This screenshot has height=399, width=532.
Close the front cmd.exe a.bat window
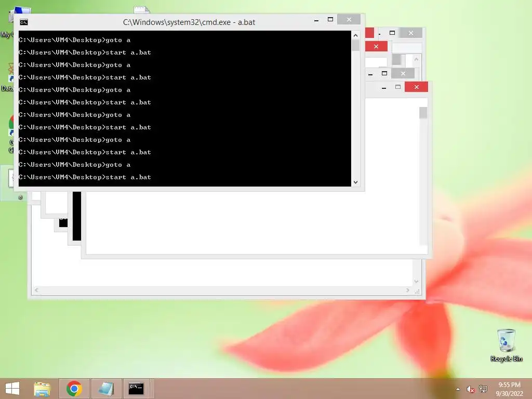349,20
